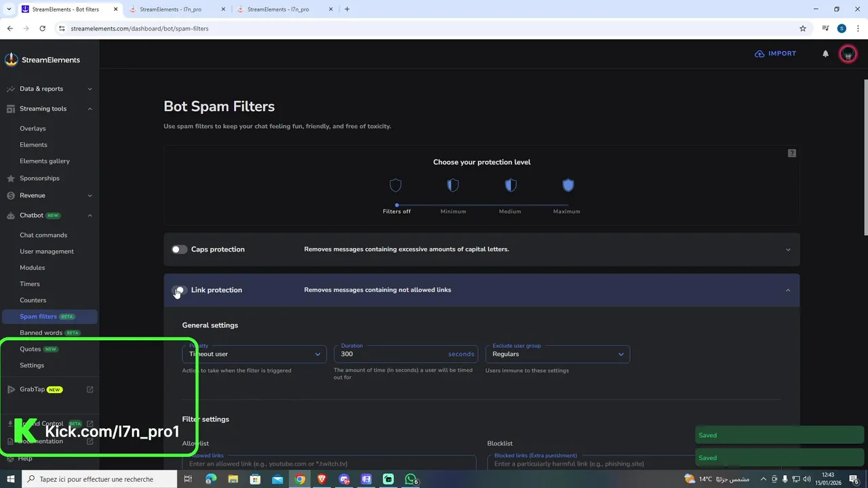868x488 pixels.
Task: Expand the Revenue sidebar section
Action: tap(90, 195)
